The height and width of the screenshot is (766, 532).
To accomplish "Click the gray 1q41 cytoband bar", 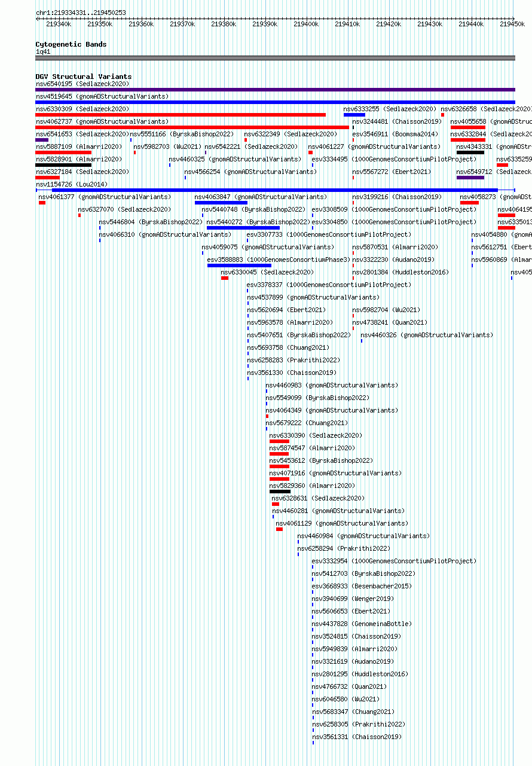I will pyautogui.click(x=275, y=58).
